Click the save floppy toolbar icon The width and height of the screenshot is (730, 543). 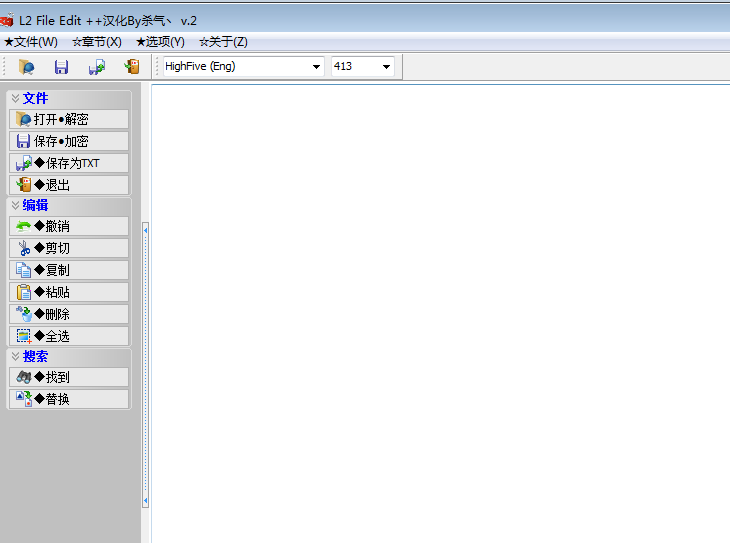pos(61,67)
